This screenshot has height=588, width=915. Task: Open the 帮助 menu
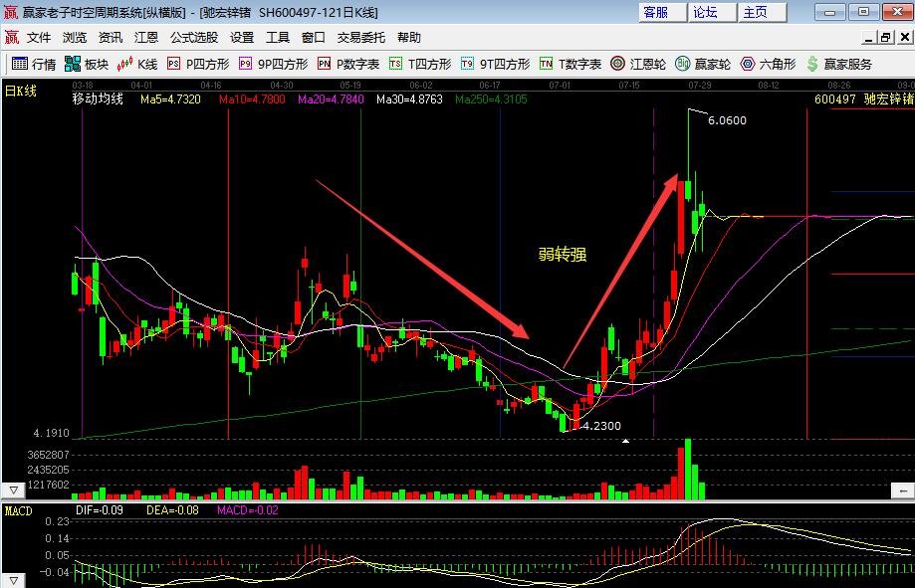[409, 38]
